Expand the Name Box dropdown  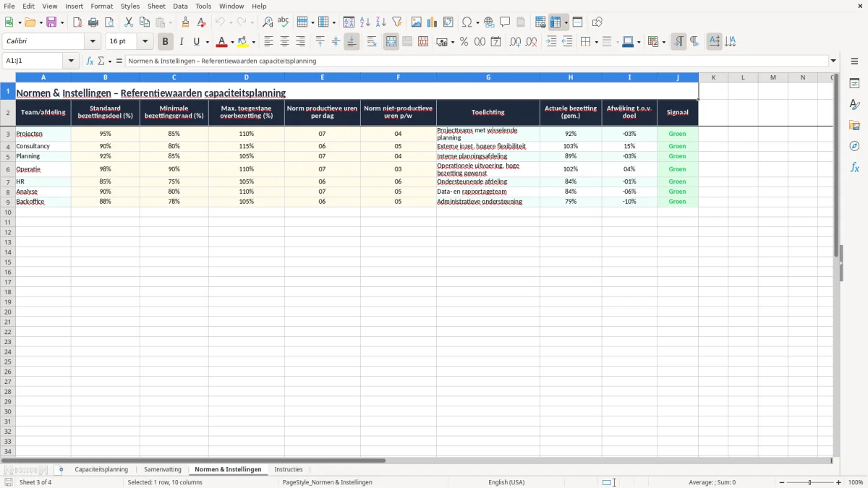click(x=71, y=61)
